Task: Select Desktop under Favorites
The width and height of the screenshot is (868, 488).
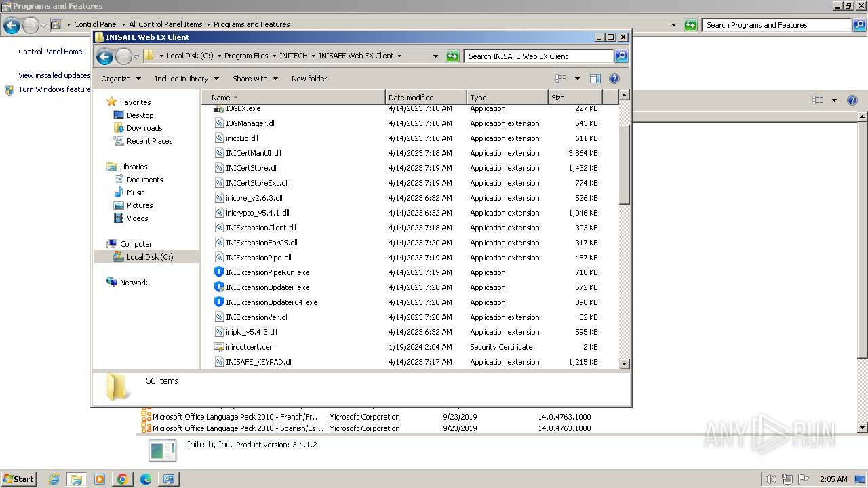Action: (x=140, y=115)
